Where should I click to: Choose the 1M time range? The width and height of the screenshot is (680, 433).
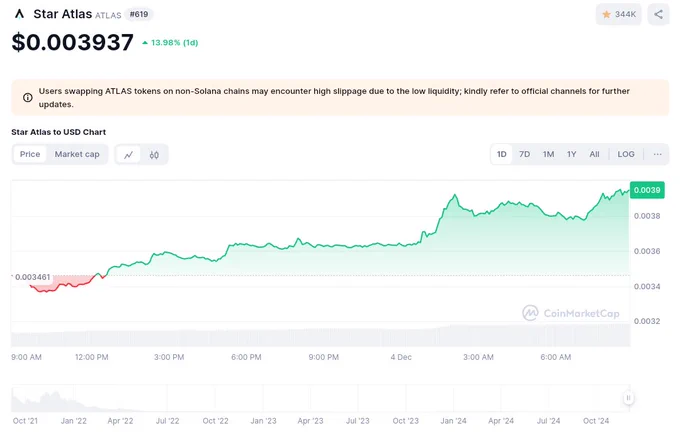pyautogui.click(x=549, y=154)
